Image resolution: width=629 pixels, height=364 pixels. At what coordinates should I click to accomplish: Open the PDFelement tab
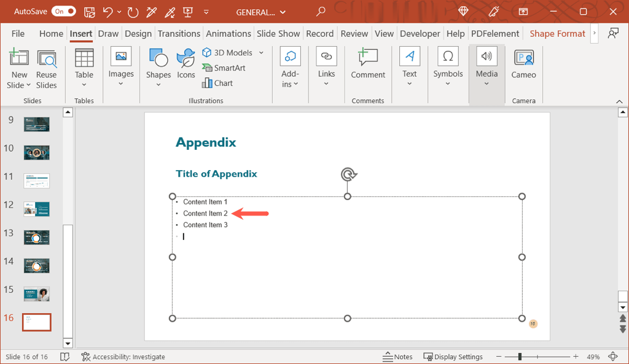[x=495, y=34]
